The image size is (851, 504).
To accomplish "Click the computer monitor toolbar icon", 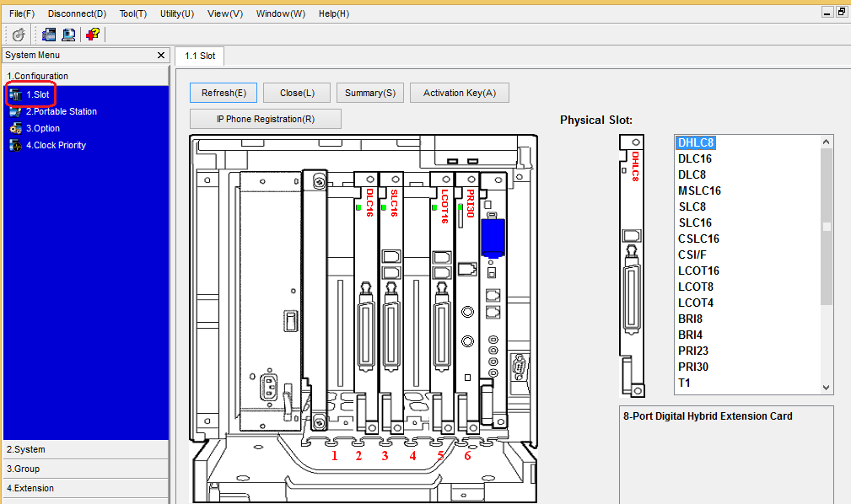I will pyautogui.click(x=68, y=35).
